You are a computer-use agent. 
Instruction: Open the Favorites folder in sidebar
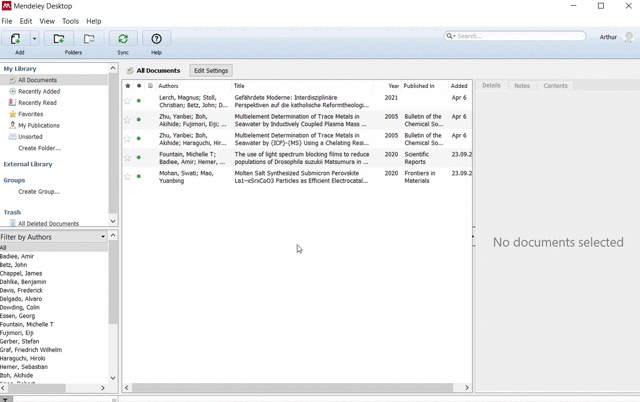pyautogui.click(x=30, y=114)
